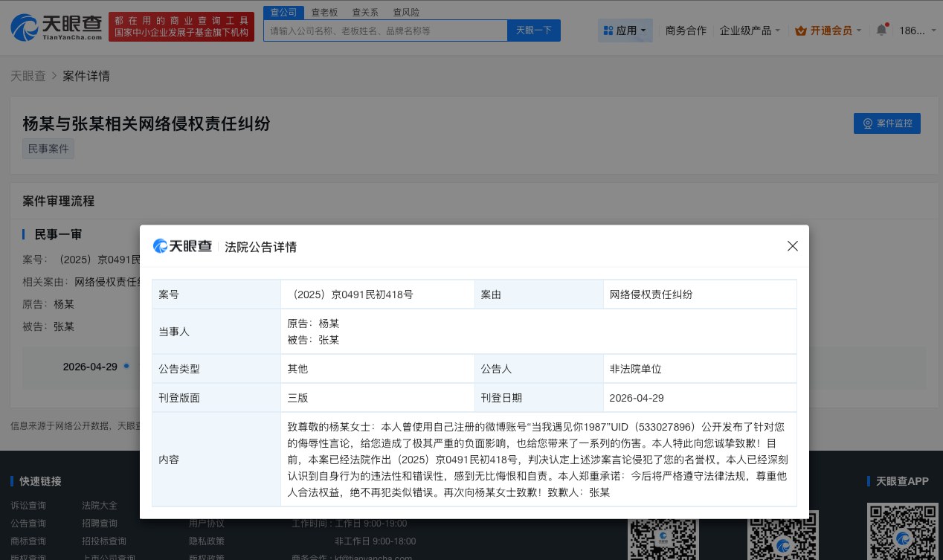
Task: Switch to the 查风险 search tab
Action: [406, 12]
